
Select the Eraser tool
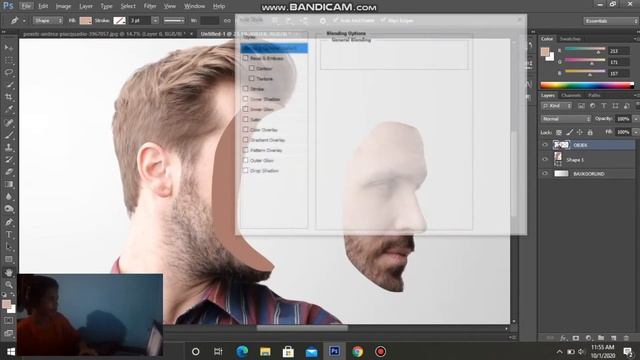point(9,172)
